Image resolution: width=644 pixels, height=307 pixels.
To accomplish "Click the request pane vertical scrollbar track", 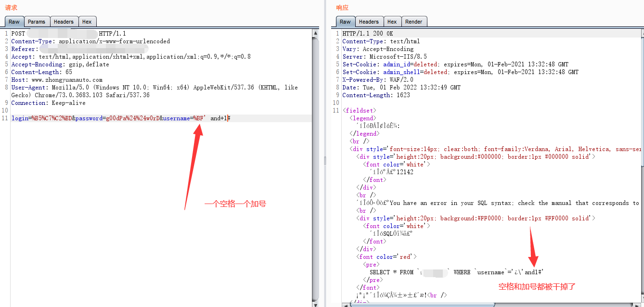I will click(315, 168).
